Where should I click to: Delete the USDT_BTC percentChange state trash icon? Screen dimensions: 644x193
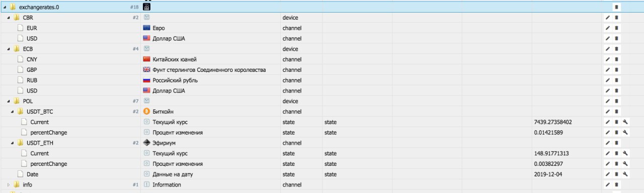point(617,133)
